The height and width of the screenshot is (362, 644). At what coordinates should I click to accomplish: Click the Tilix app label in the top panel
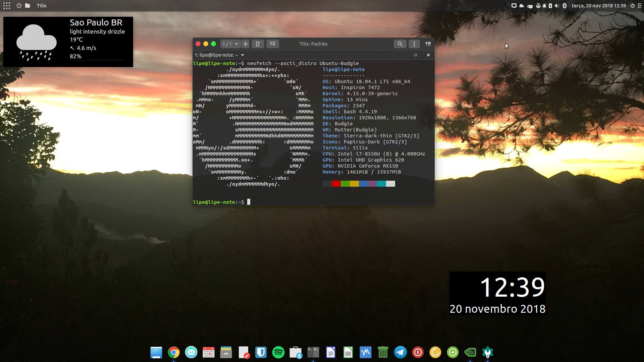click(42, 6)
